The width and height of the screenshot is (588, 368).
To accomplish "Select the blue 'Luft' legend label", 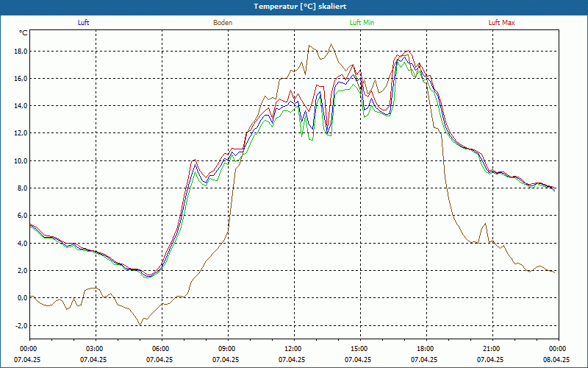I will click(83, 23).
